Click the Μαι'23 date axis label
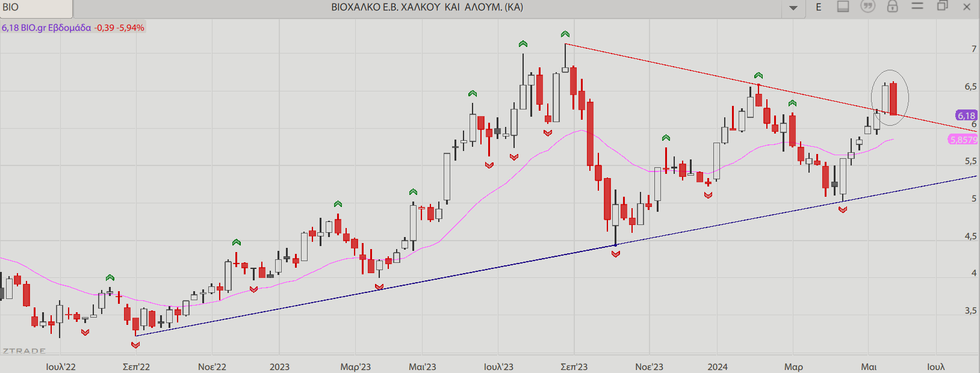980x373 pixels. 423,367
